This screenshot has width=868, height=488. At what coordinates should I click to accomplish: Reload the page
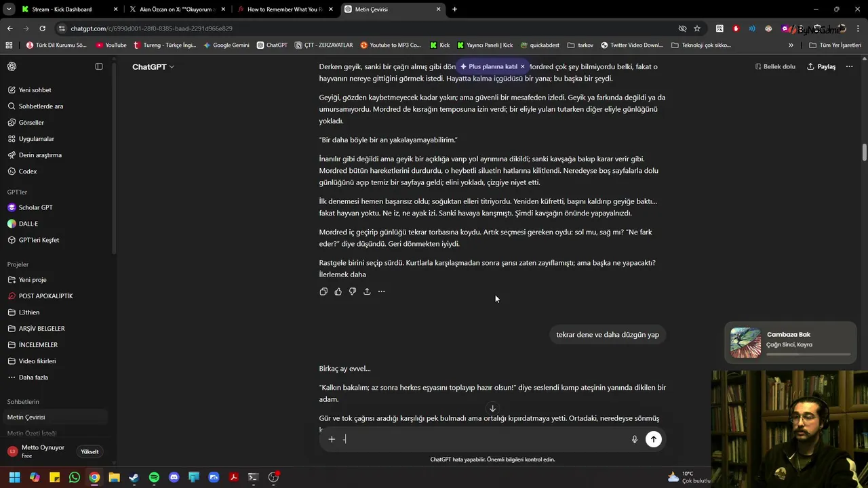tap(42, 28)
